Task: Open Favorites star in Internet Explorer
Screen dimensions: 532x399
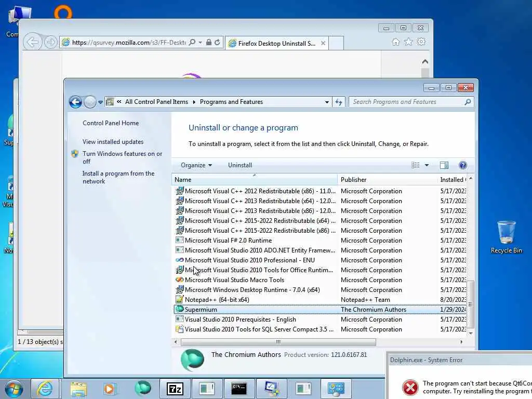Action: point(408,42)
